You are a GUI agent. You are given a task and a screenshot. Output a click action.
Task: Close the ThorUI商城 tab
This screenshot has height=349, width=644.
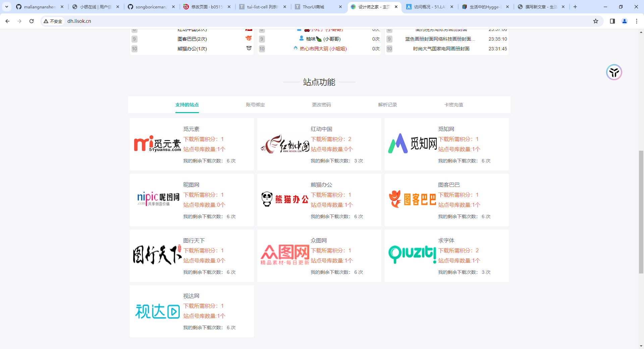click(x=340, y=7)
